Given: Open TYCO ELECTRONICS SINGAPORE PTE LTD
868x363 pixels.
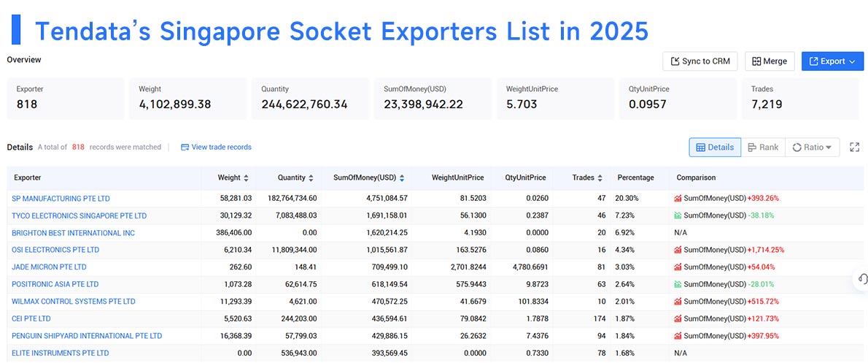Looking at the screenshot, I should coord(80,215).
